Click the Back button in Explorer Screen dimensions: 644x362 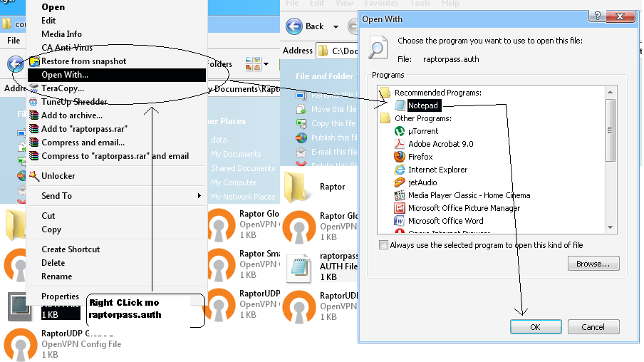[x=305, y=26]
